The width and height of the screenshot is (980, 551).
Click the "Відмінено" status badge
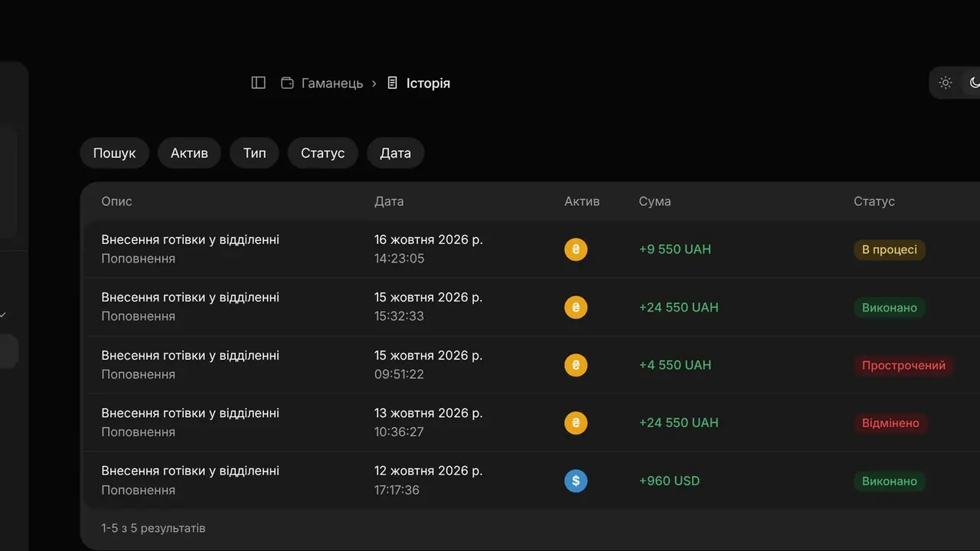pos(890,423)
